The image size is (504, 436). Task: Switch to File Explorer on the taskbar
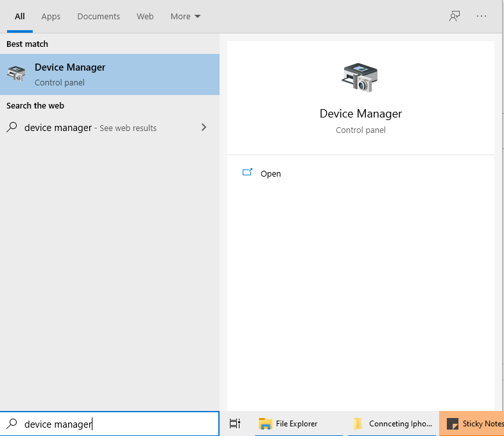(x=299, y=424)
